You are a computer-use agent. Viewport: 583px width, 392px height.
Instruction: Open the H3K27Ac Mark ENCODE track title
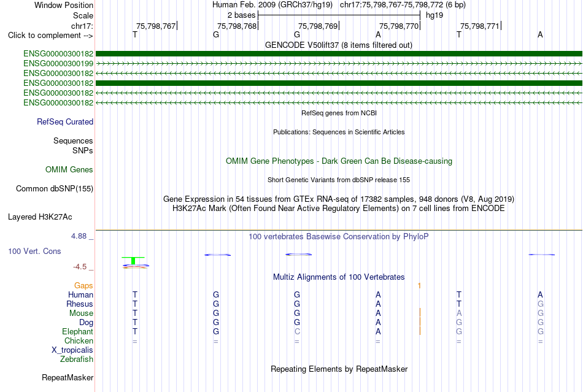[x=339, y=209]
